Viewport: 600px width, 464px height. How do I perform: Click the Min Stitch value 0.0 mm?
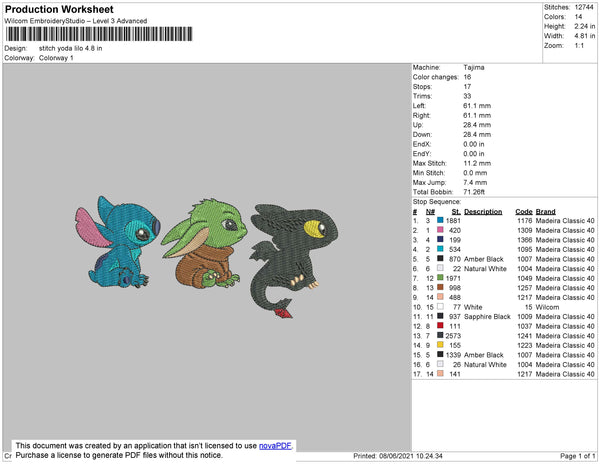pyautogui.click(x=475, y=173)
